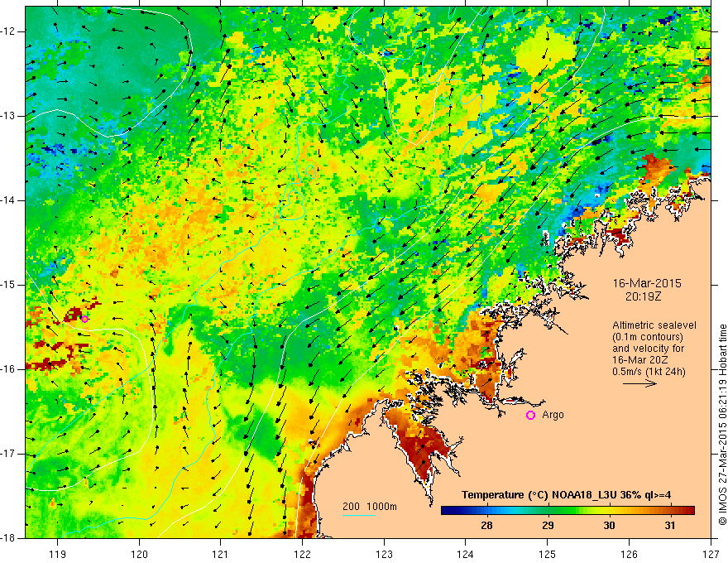Click the '200 1000m' depth legend text

[x=370, y=507]
